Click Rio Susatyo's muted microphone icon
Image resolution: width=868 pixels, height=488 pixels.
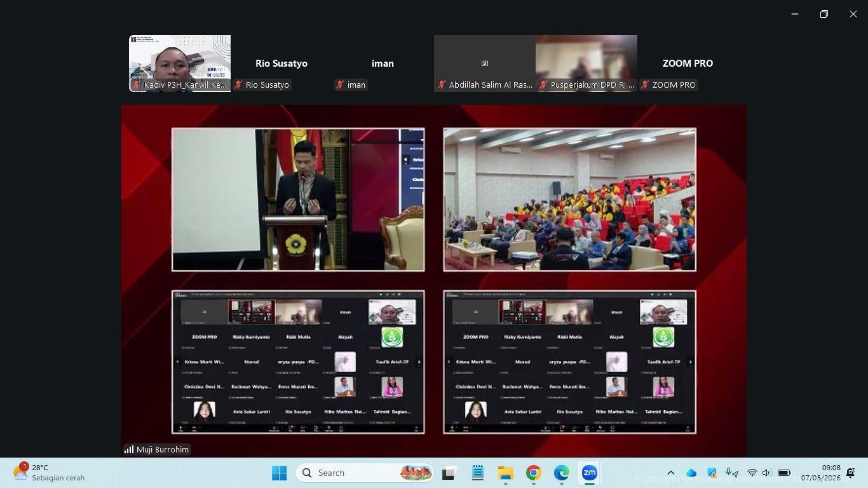(238, 85)
